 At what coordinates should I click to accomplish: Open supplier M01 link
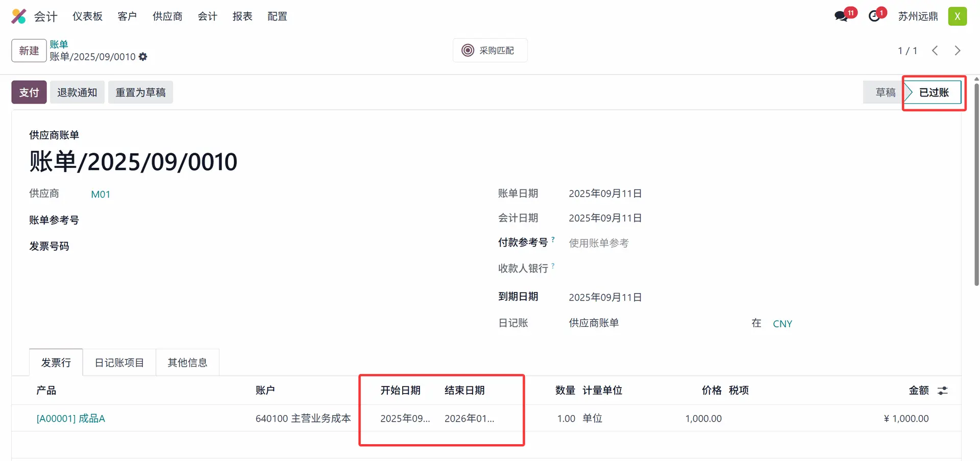(101, 195)
